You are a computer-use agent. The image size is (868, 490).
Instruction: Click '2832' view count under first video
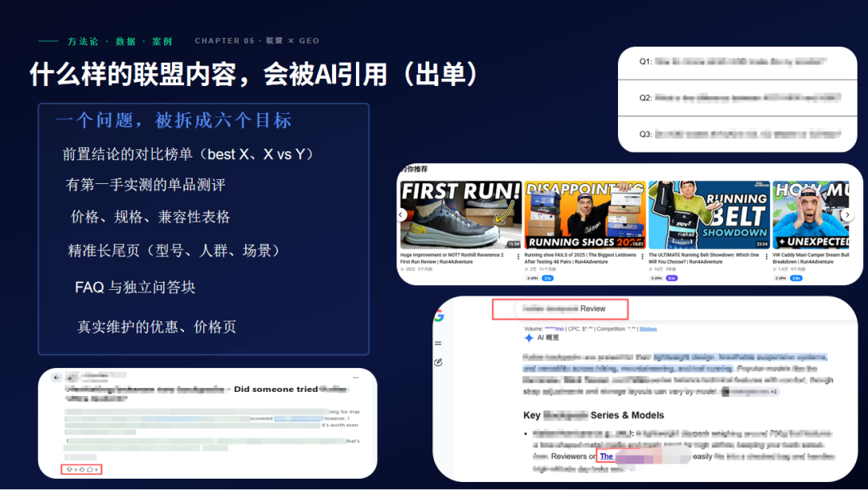410,269
